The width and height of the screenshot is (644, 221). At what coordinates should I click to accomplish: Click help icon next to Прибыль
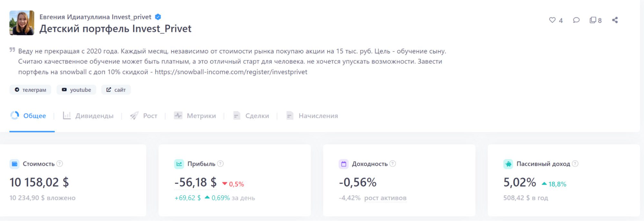tap(220, 164)
